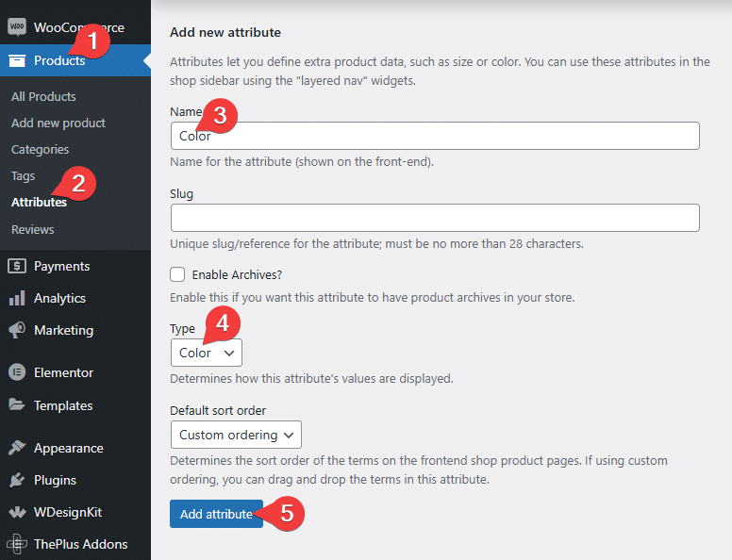
Task: Click the Default sort order label
Action: coord(218,411)
